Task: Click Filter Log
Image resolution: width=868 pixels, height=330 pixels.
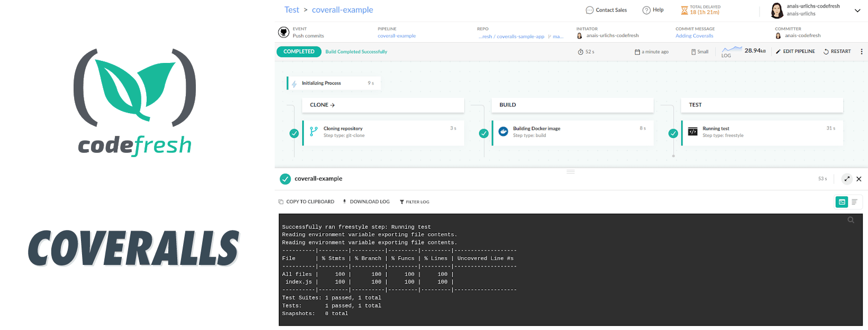Action: pyautogui.click(x=414, y=201)
